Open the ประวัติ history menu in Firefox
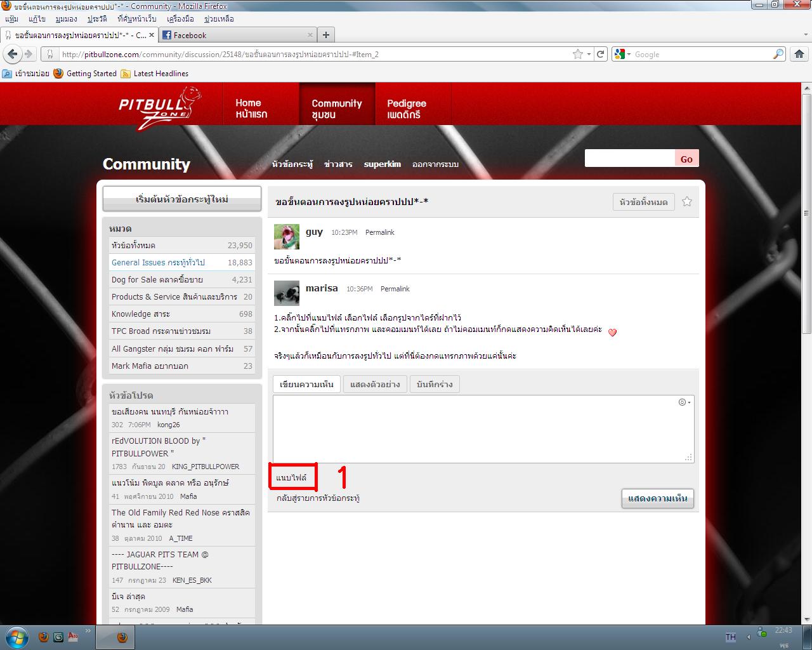 pos(97,19)
